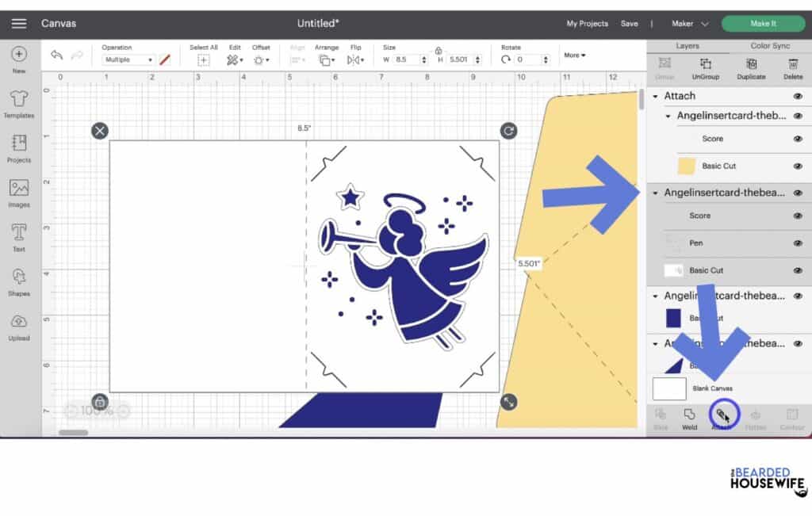Hide the first Basic Cut layer
Viewport: 812px width, 516px height.
coord(799,166)
